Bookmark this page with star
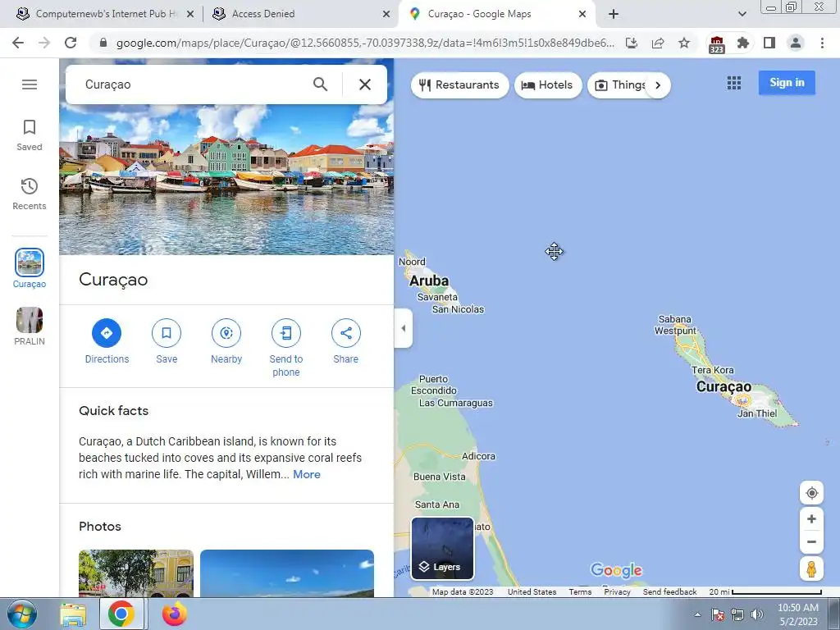 click(684, 43)
